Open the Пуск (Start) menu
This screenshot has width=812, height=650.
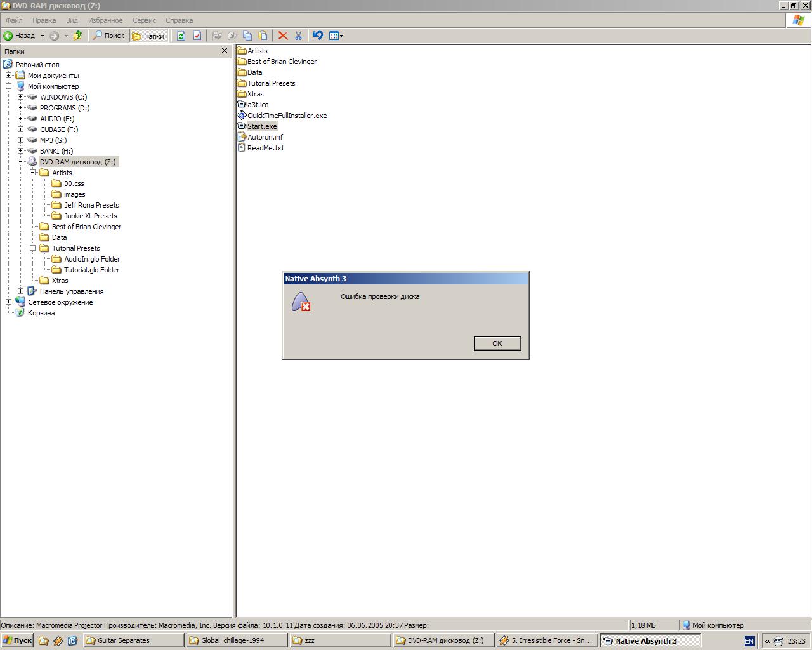pos(17,640)
